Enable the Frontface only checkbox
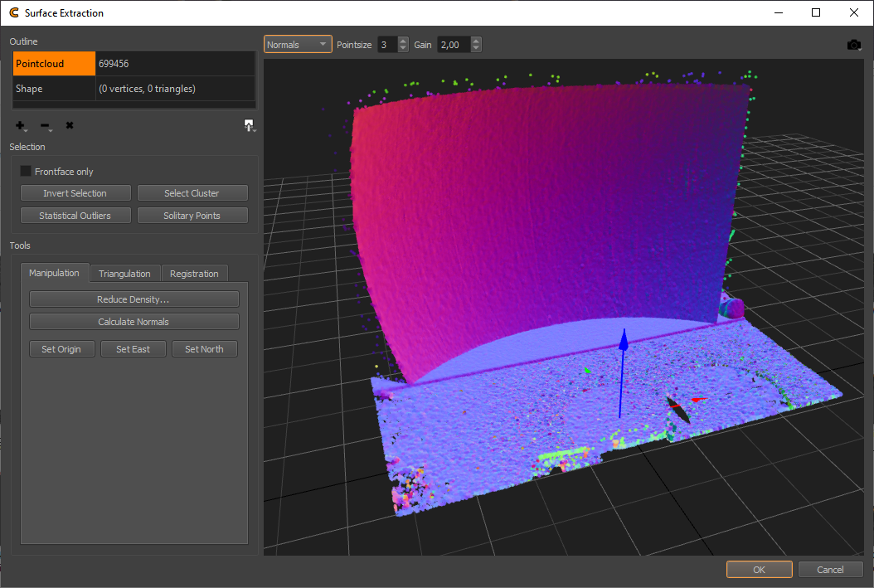This screenshot has width=874, height=588. [x=26, y=171]
